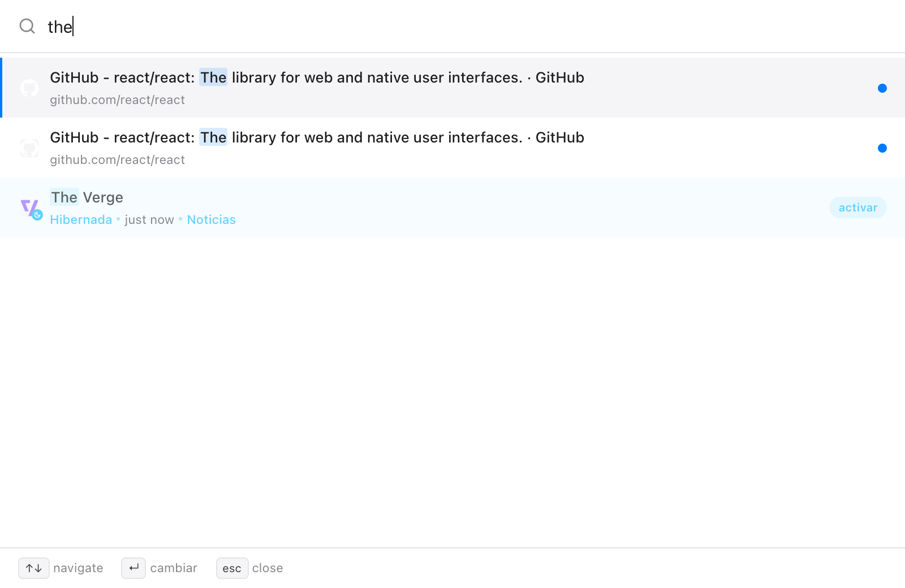Viewport: 905px width, 588px height.
Task: Click the enter key icon beside "cambiar"
Action: click(x=133, y=568)
